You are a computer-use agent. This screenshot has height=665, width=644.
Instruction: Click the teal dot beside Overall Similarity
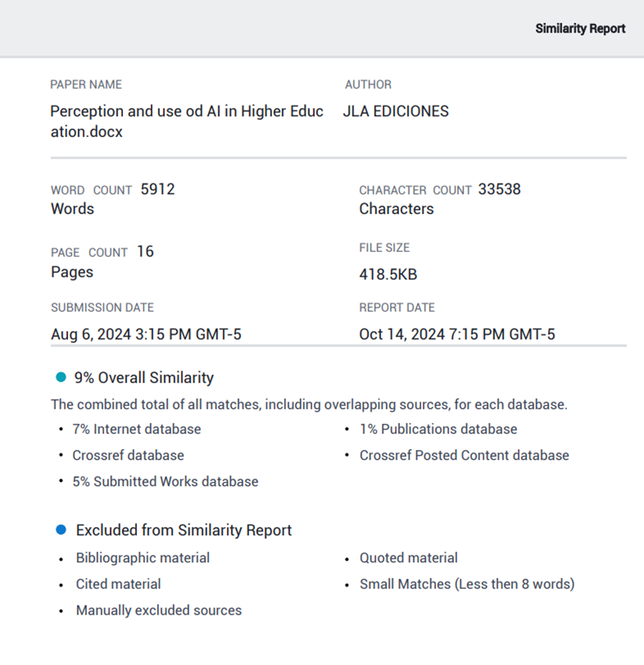pos(61,377)
